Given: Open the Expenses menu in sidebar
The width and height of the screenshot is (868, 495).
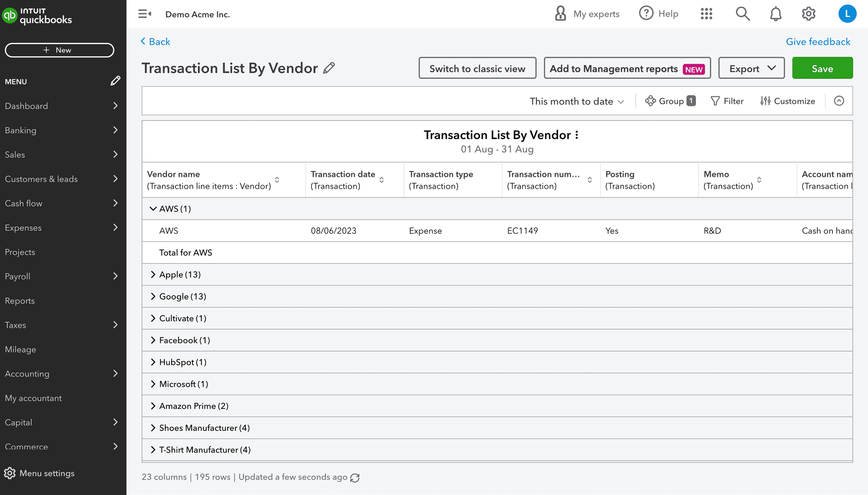Looking at the screenshot, I should [x=23, y=227].
